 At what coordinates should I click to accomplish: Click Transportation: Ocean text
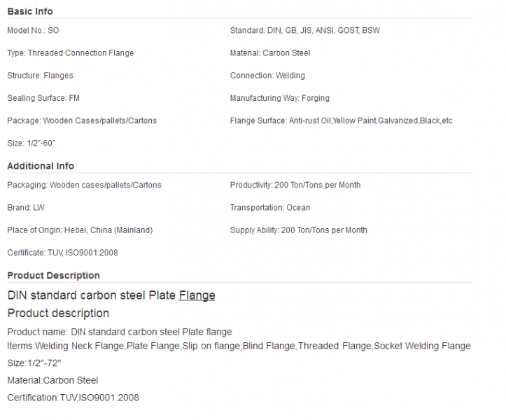tap(270, 208)
